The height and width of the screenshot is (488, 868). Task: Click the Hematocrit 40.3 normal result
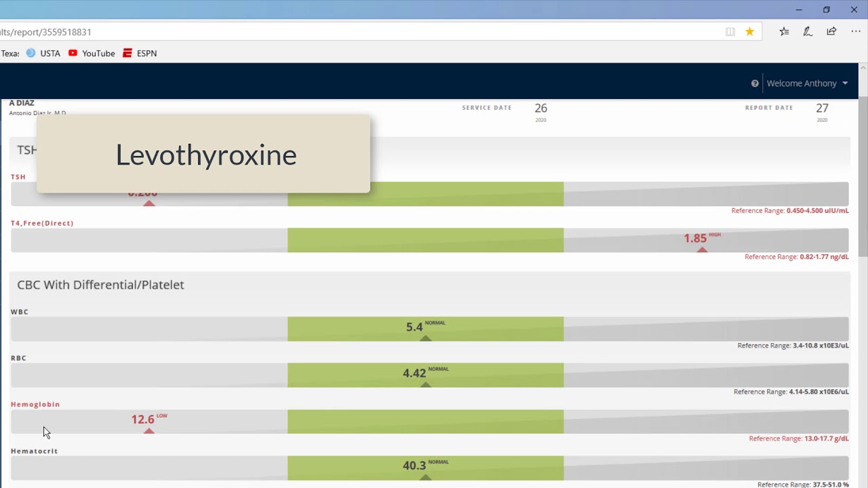pyautogui.click(x=425, y=466)
